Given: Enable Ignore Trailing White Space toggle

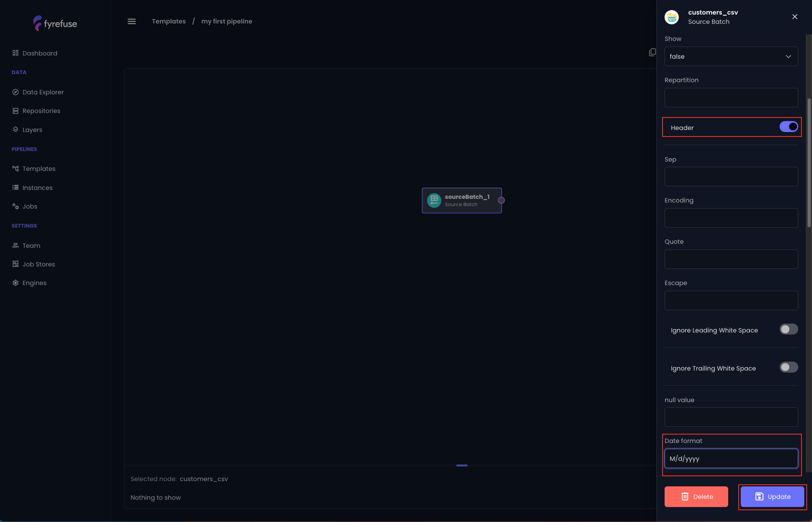Looking at the screenshot, I should pyautogui.click(x=788, y=367).
